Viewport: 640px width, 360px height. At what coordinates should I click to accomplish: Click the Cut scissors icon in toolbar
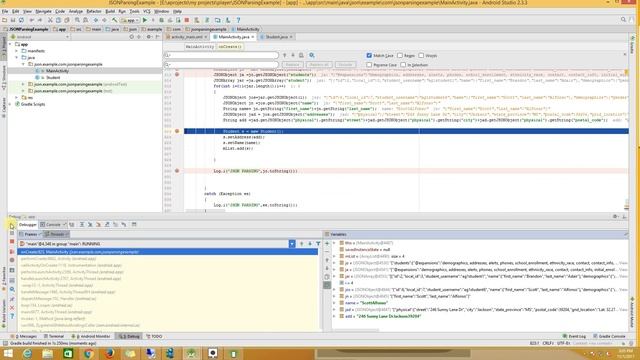pos(50,20)
